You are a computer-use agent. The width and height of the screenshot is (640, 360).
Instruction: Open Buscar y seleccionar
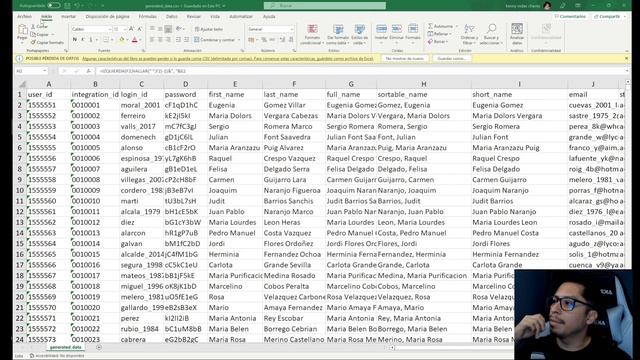[491, 34]
